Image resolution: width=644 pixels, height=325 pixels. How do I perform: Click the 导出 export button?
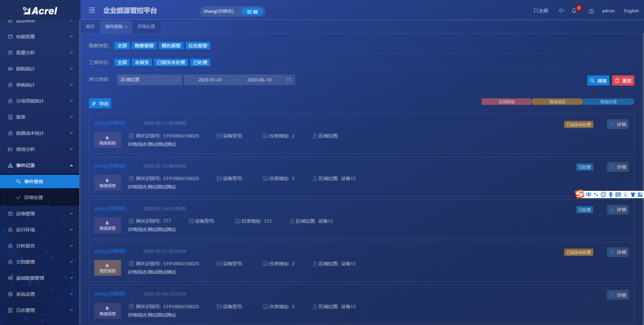[x=100, y=103]
